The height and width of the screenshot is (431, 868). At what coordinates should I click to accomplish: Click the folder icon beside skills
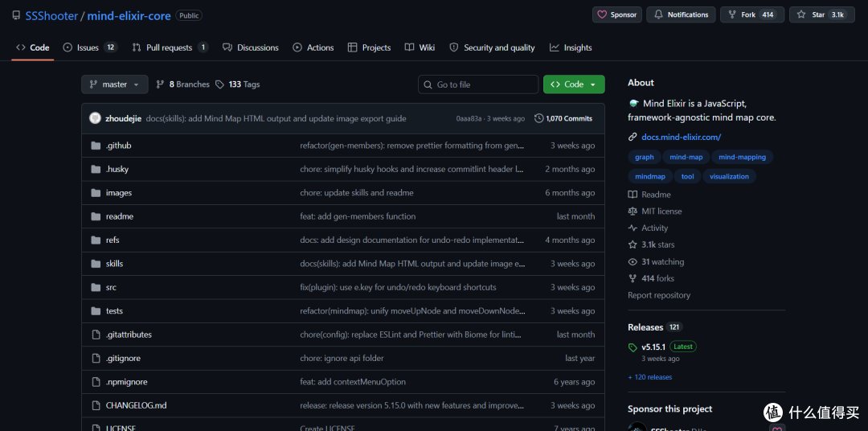coord(96,264)
